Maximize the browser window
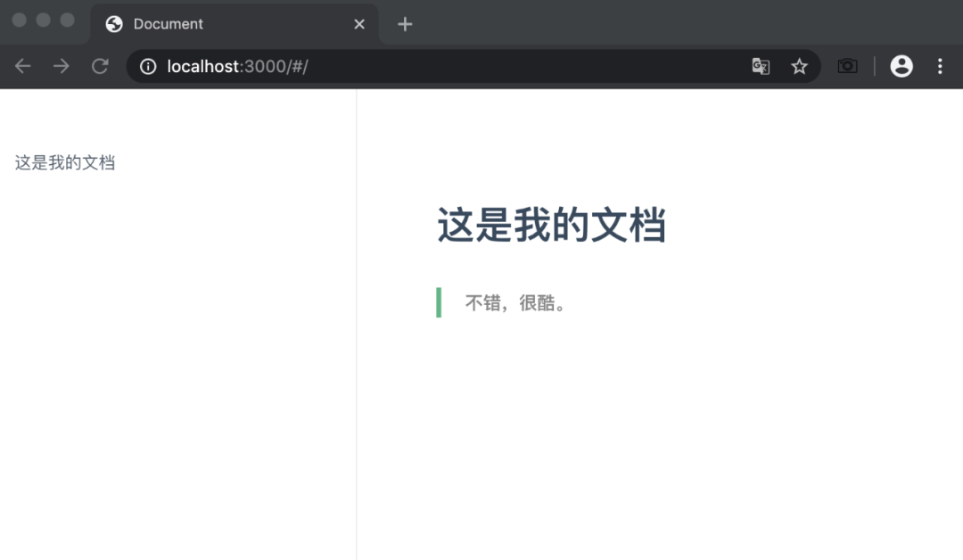Screen dimensions: 963x560 (x=67, y=21)
